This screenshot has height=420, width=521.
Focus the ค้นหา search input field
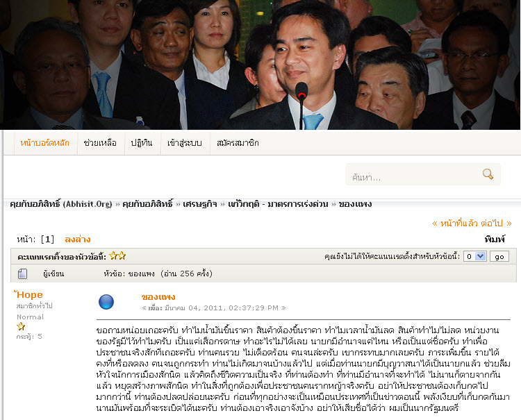click(x=414, y=177)
